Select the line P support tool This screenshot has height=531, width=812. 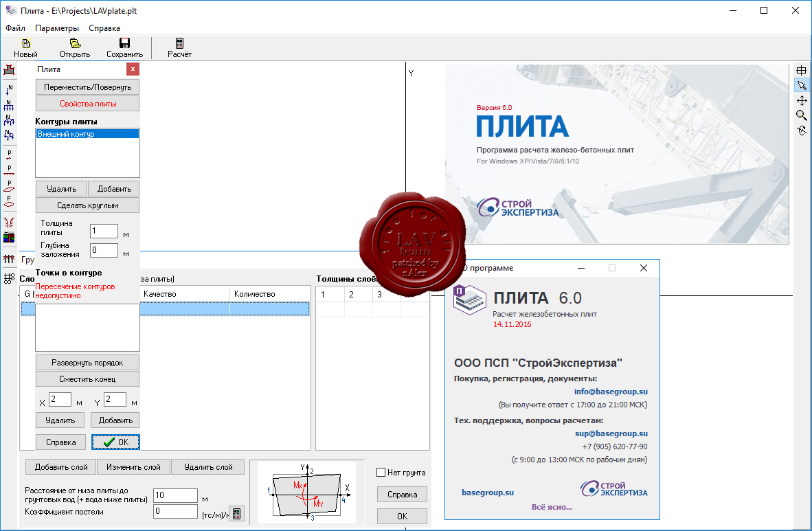[9, 170]
